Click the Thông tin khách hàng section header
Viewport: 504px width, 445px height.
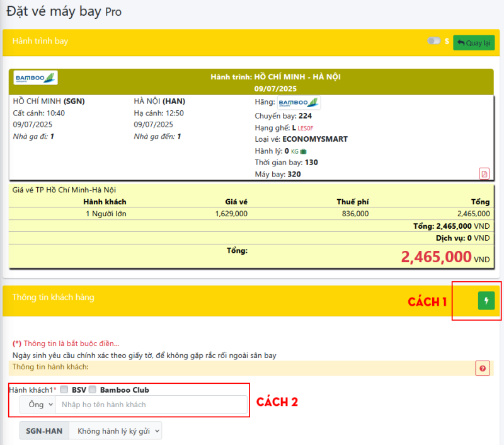point(53,297)
